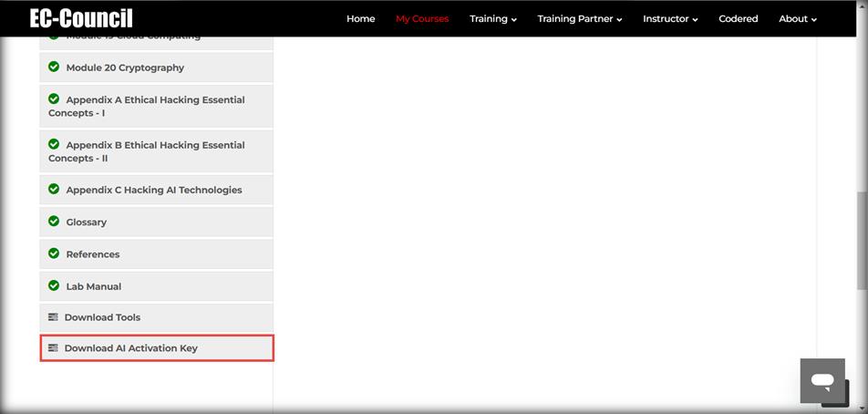Click the Download AI Activation Key icon

pos(53,348)
